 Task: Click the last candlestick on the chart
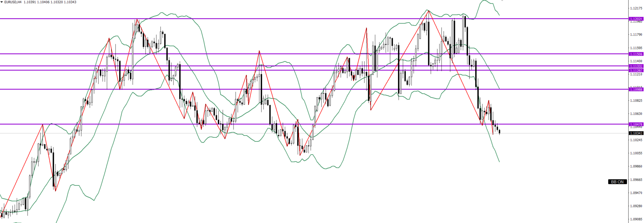click(x=499, y=132)
